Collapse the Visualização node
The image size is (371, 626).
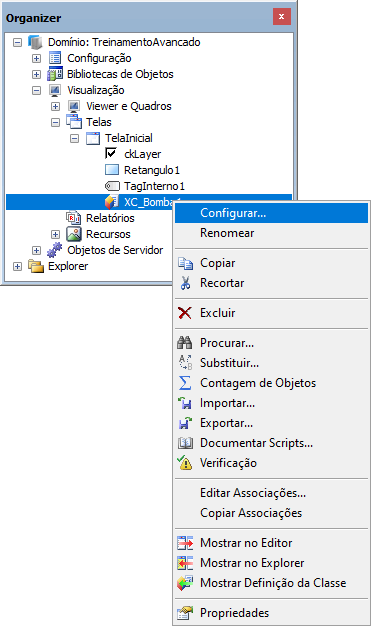coord(36,90)
